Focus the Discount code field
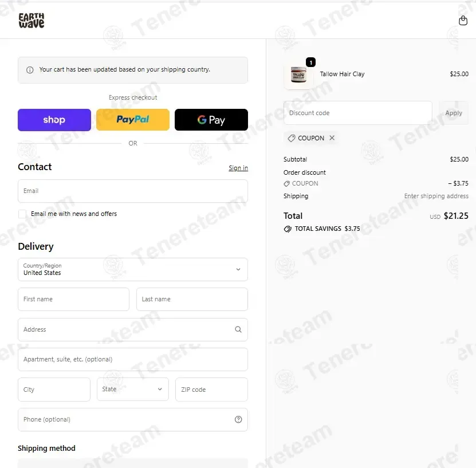The image size is (476, 468). pyautogui.click(x=357, y=113)
